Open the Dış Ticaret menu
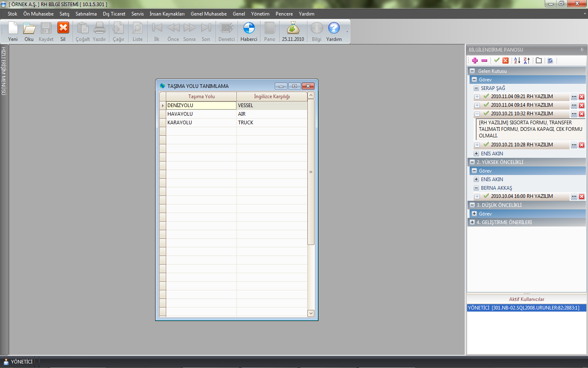 click(114, 14)
